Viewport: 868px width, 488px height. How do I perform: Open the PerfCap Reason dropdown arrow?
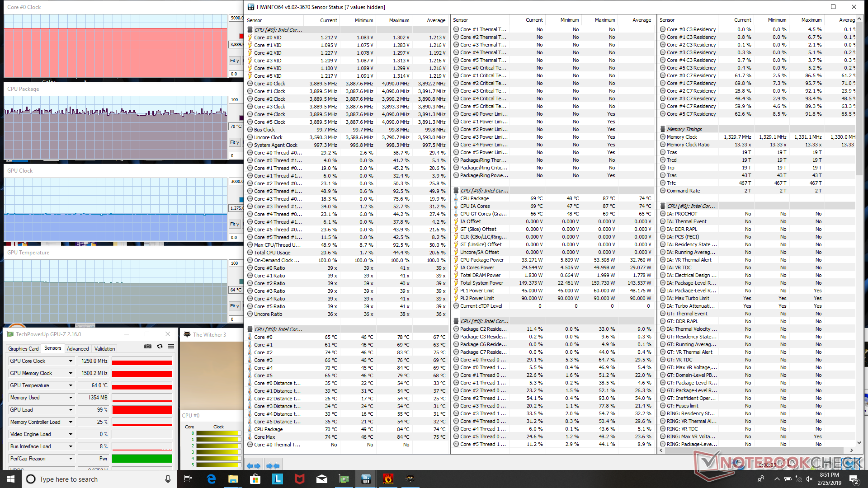tap(71, 459)
